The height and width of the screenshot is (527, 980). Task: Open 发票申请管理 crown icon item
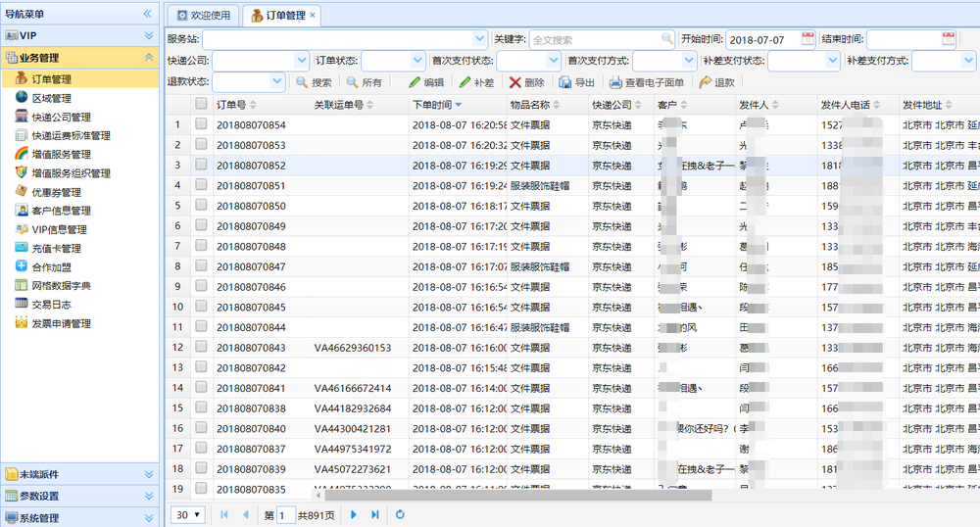(x=22, y=323)
